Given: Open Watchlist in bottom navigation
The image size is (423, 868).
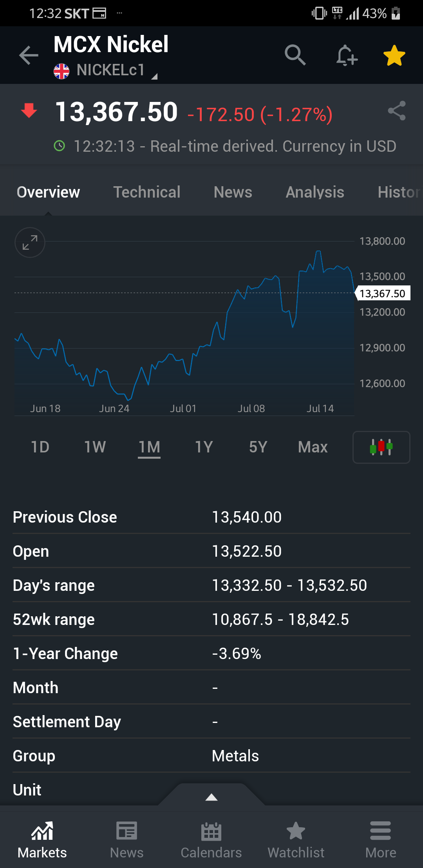Looking at the screenshot, I should pos(296,840).
